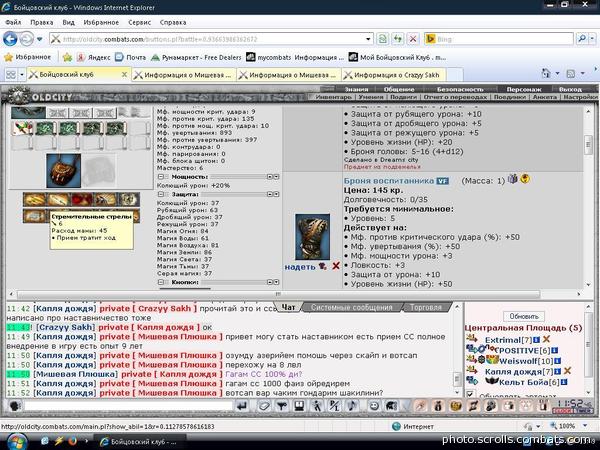Viewport: 600px width, 450px height.
Task: Click the walking figure icon in chat toolbar
Action: (x=317, y=406)
